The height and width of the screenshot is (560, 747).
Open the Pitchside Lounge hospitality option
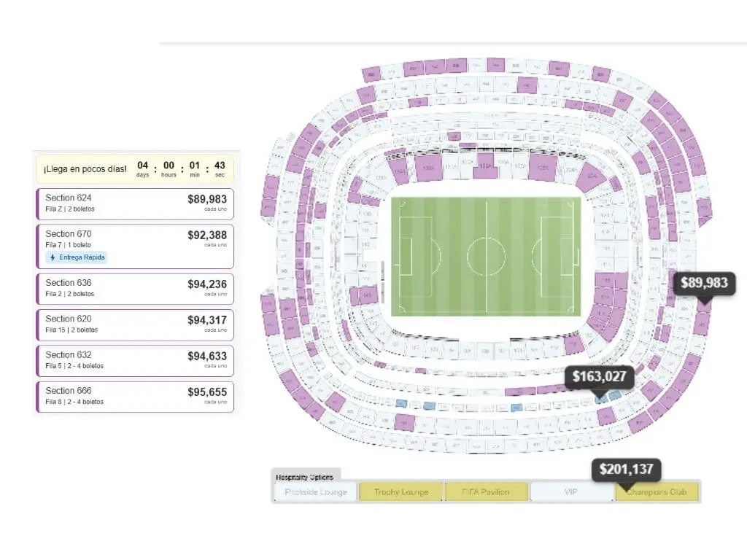click(315, 492)
